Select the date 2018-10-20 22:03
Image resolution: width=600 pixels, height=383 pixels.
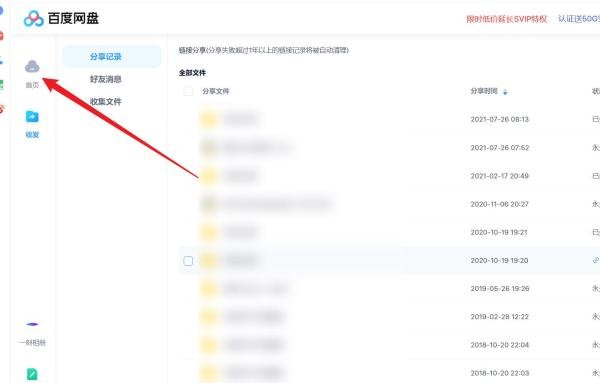click(500, 373)
